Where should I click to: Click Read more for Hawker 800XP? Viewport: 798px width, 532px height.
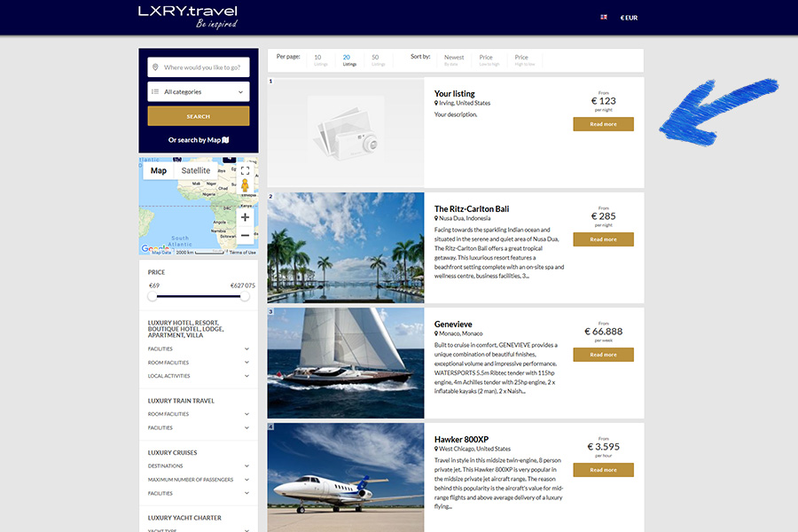[603, 470]
